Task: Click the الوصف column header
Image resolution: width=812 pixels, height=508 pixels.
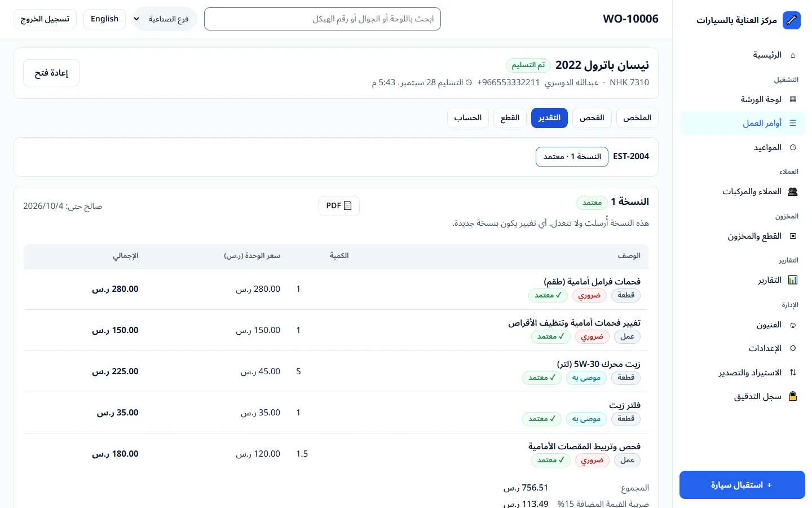Action: [x=629, y=256]
